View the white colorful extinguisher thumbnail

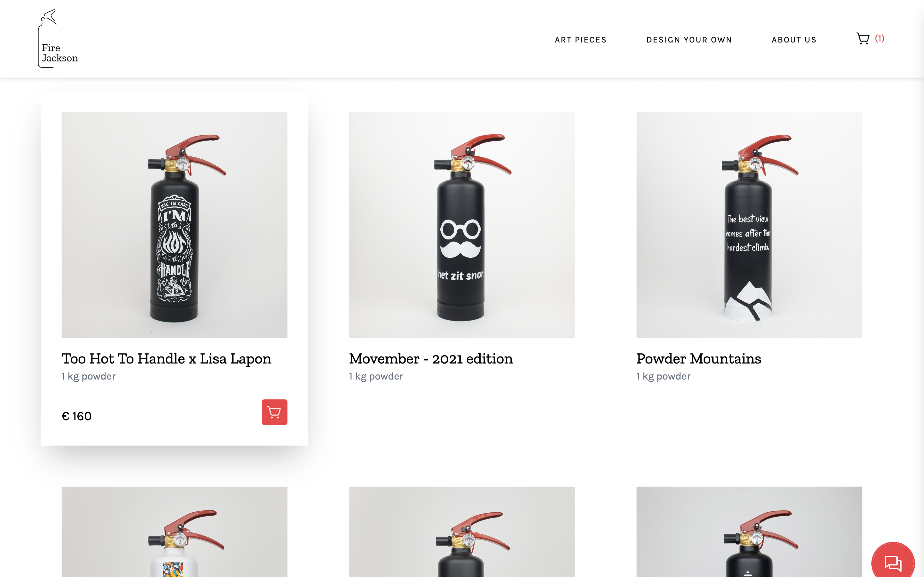tap(175, 531)
